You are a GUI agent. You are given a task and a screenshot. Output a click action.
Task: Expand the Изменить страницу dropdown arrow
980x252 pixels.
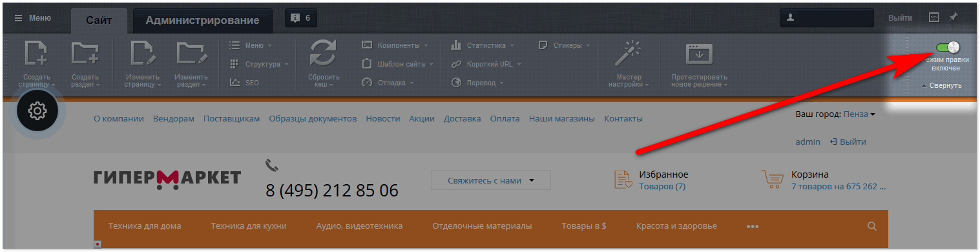159,85
